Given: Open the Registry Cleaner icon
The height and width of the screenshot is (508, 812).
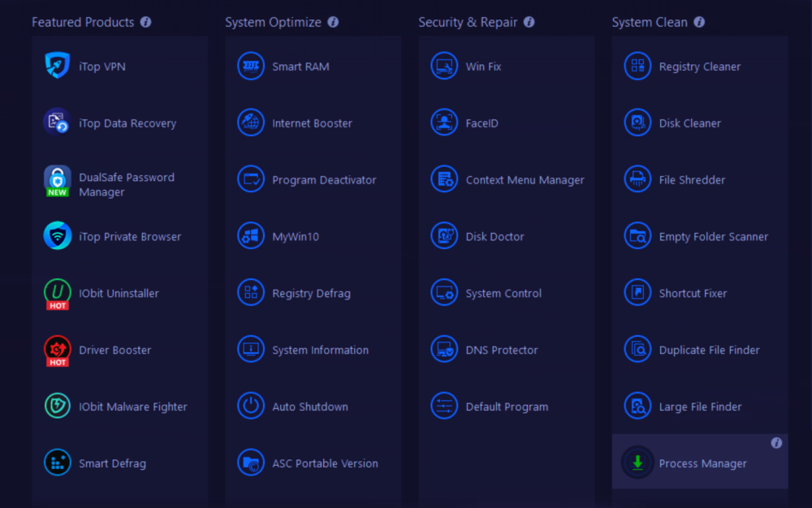Looking at the screenshot, I should pyautogui.click(x=637, y=66).
